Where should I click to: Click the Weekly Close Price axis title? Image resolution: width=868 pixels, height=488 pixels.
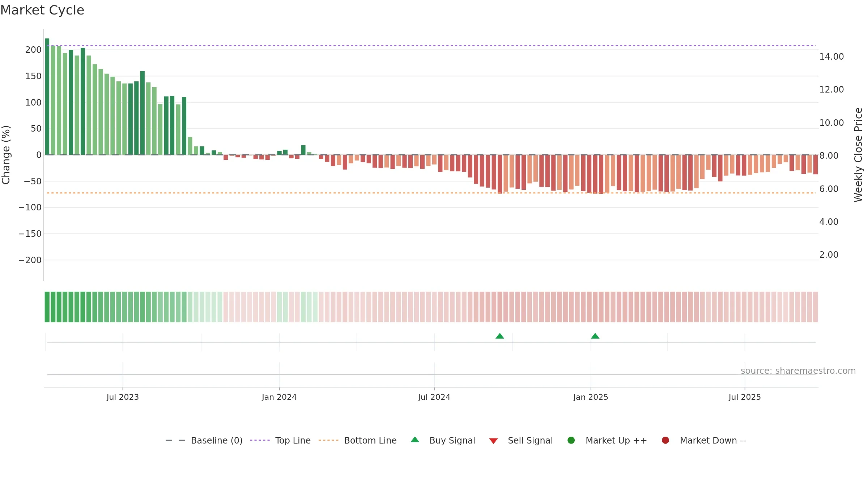tap(858, 155)
